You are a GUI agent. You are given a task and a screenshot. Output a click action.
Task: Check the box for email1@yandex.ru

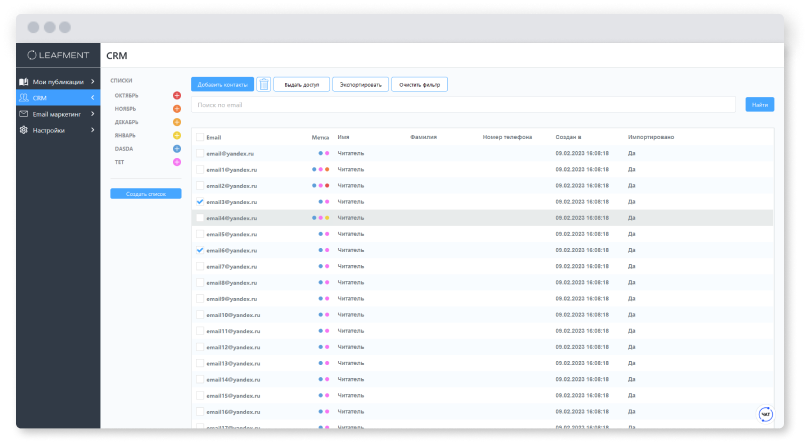tap(200, 169)
